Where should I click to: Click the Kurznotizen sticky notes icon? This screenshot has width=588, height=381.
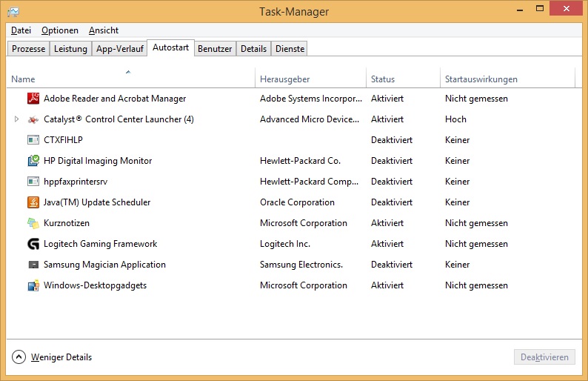point(33,223)
